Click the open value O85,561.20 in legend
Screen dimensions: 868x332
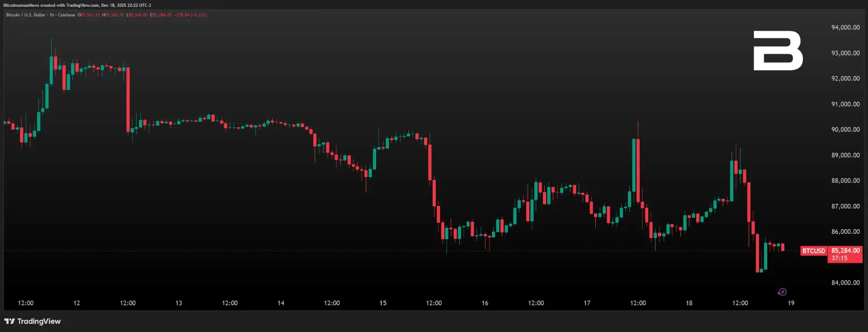tap(89, 15)
